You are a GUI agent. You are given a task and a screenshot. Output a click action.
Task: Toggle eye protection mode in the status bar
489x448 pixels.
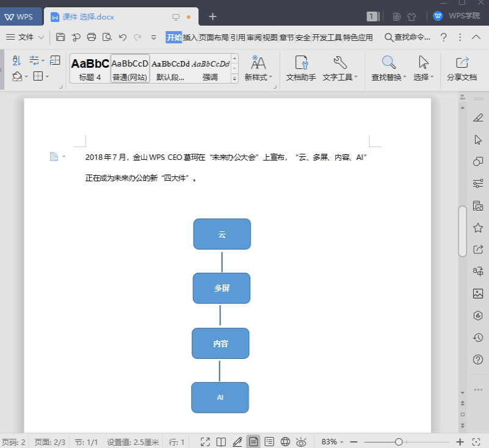click(x=301, y=442)
